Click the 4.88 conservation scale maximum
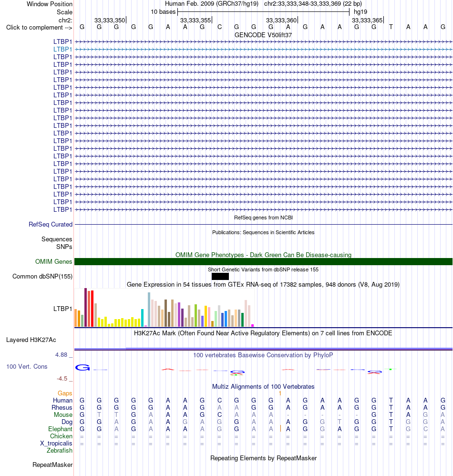Screen dimensions: 453x476 (x=61, y=354)
